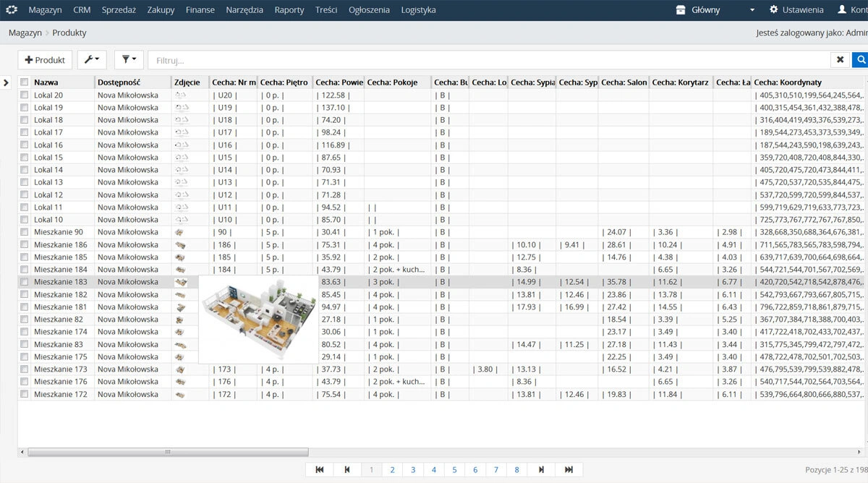Run search with magnifier button
Viewport: 868px width, 483px height.
(861, 60)
